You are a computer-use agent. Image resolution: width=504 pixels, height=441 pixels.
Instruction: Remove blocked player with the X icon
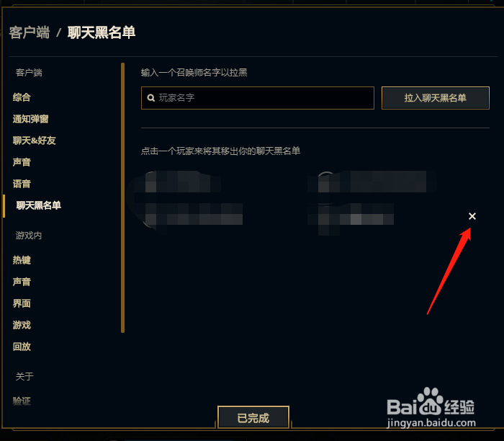coord(472,216)
